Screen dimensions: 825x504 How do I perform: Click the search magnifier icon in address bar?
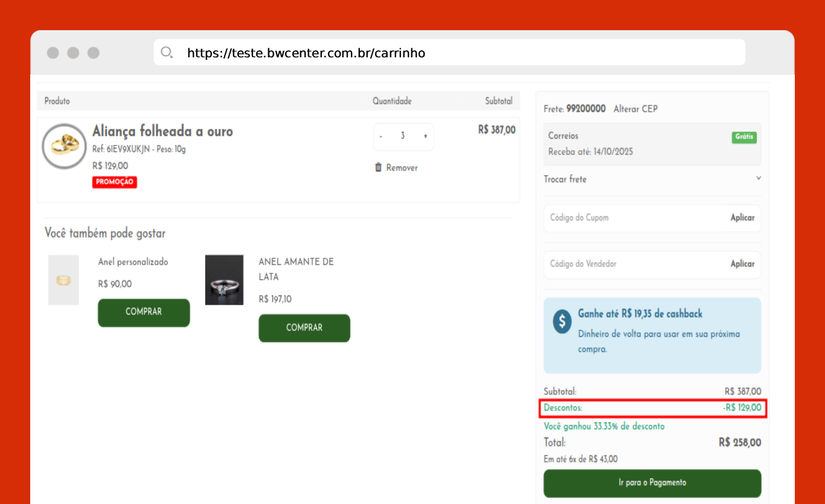[167, 53]
